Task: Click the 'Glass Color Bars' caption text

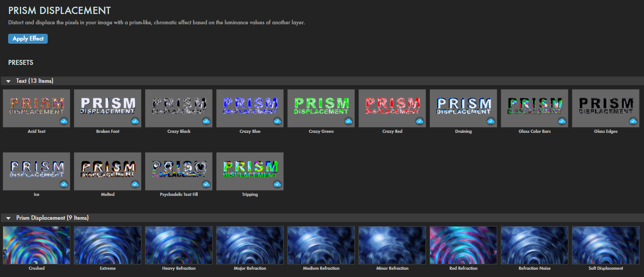Action: pos(535,132)
